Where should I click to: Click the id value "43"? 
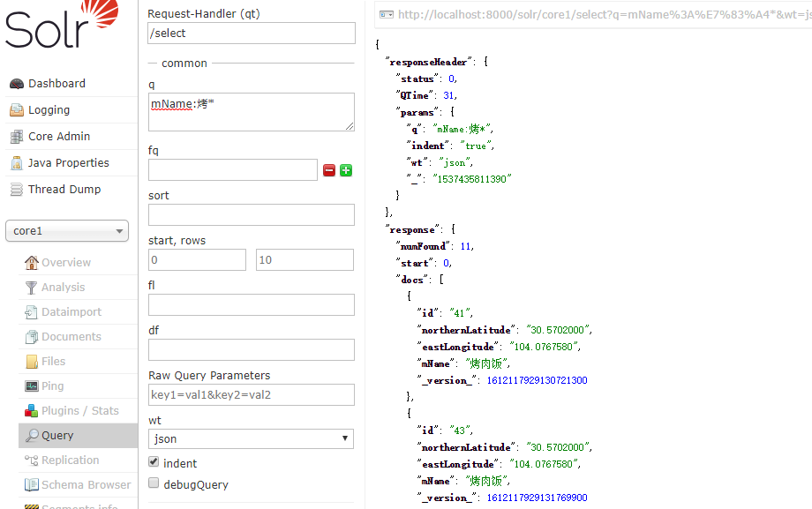click(x=459, y=430)
